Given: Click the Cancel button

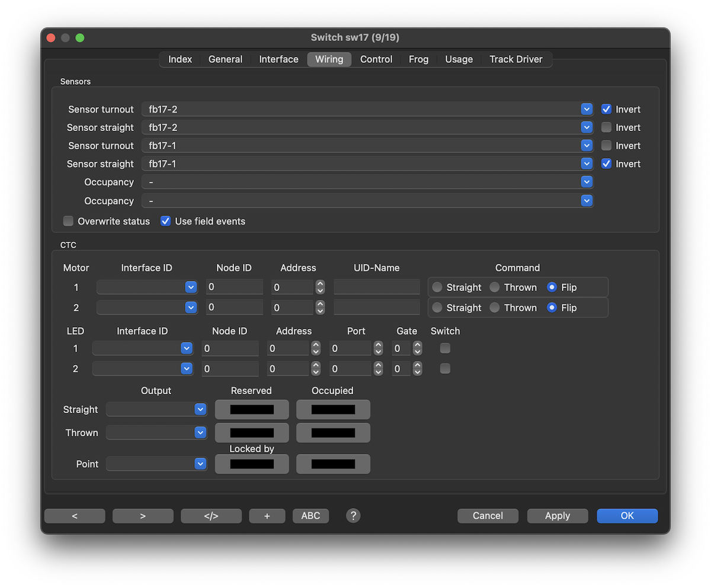Looking at the screenshot, I should (x=488, y=516).
